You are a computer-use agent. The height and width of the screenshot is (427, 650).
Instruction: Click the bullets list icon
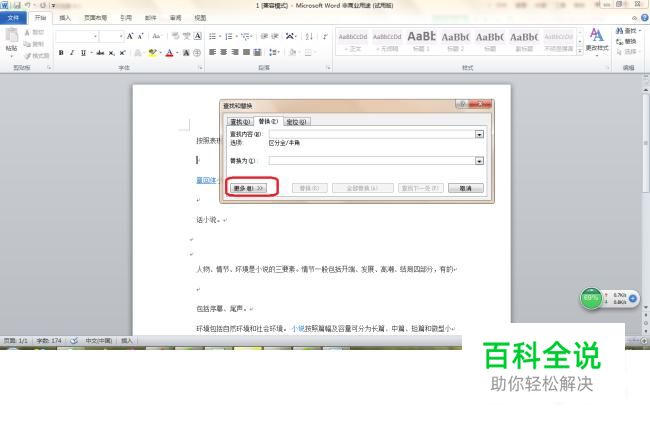point(212,36)
